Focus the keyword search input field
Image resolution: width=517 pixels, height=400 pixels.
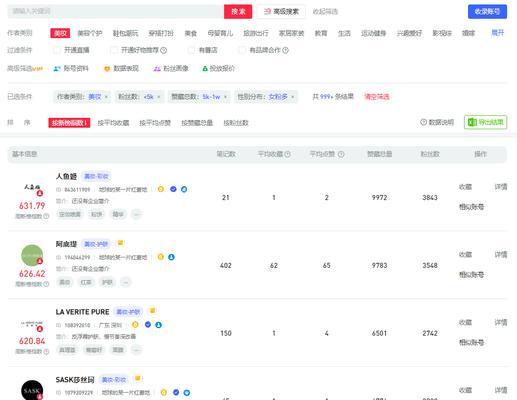point(116,12)
